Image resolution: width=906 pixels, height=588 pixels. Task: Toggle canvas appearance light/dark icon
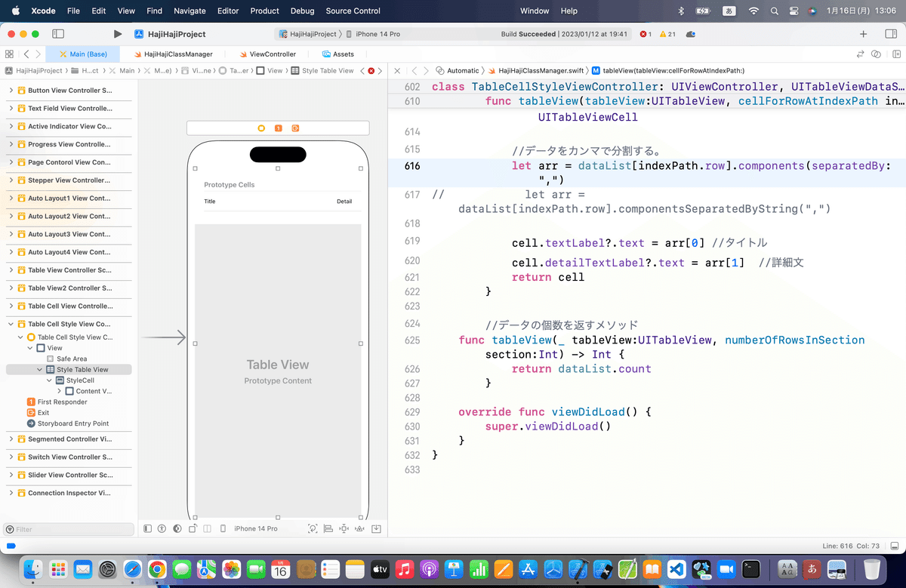(x=177, y=528)
